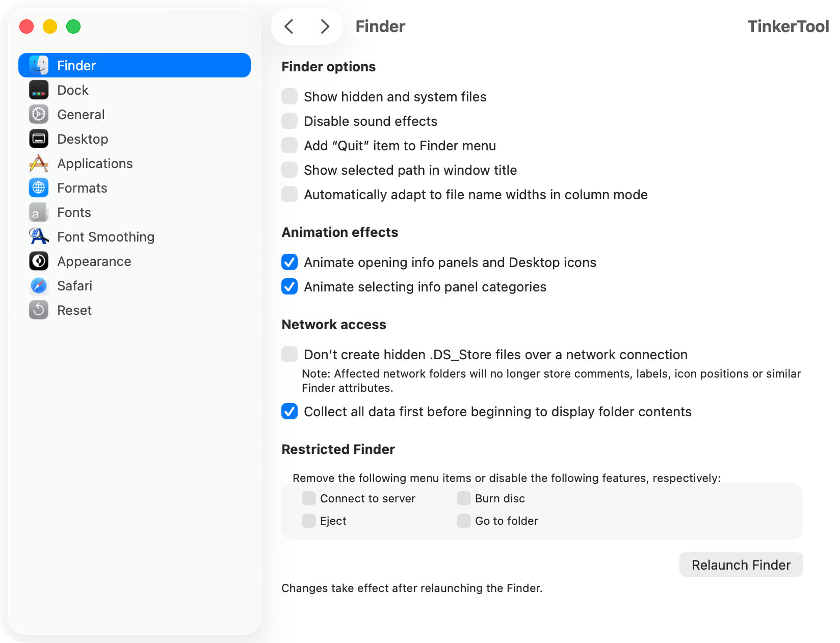The height and width of the screenshot is (643, 840).
Task: Check the "Burn disc" restriction
Action: 463,498
